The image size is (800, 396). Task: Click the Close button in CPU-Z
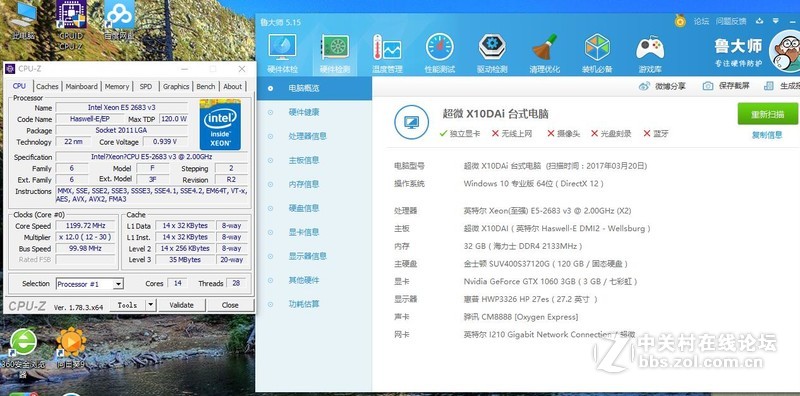(x=230, y=305)
